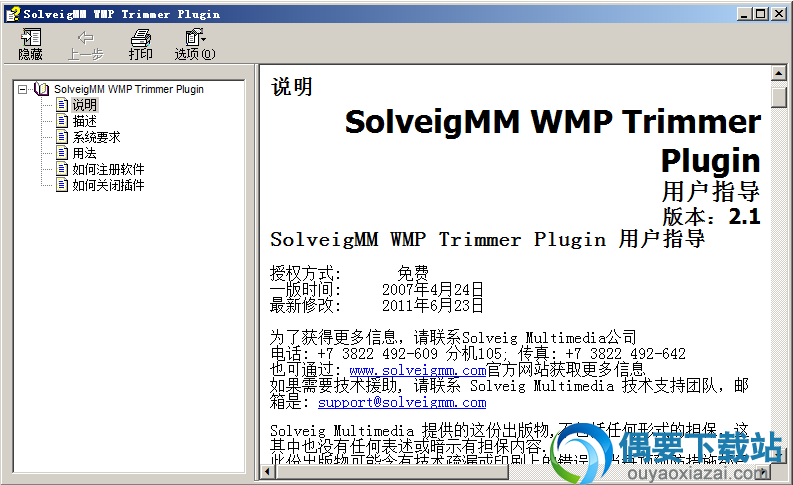The height and width of the screenshot is (485, 793).
Task: Click the horizontal scrollbar thumb
Action: click(391, 472)
